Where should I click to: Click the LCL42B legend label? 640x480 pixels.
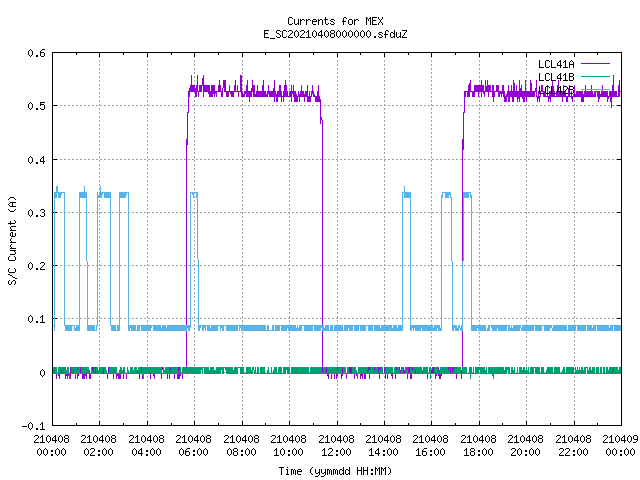coord(556,90)
